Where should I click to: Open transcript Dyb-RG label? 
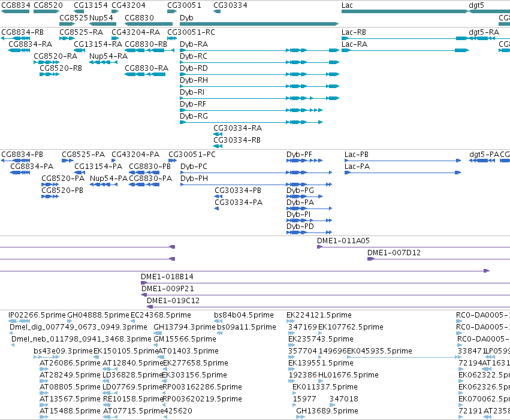click(x=194, y=116)
